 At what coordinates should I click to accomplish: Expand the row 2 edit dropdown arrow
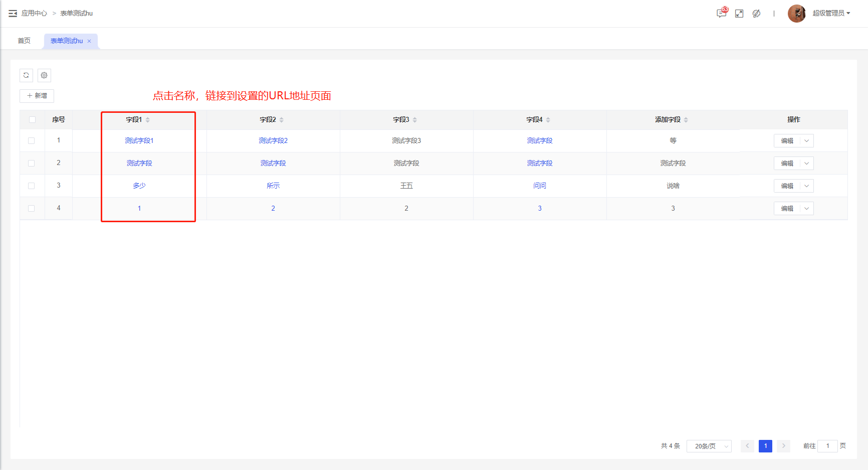coord(806,164)
